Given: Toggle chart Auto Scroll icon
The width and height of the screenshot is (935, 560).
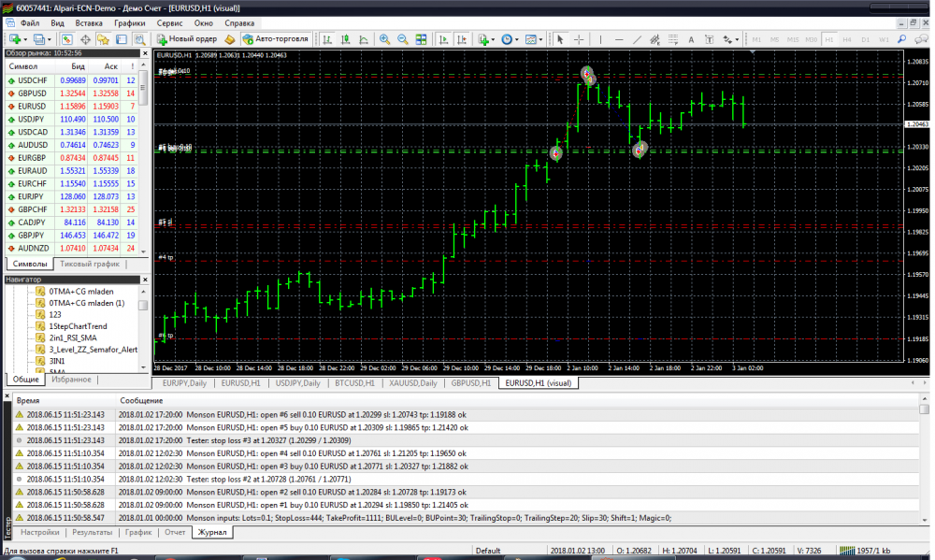Looking at the screenshot, I should (443, 39).
